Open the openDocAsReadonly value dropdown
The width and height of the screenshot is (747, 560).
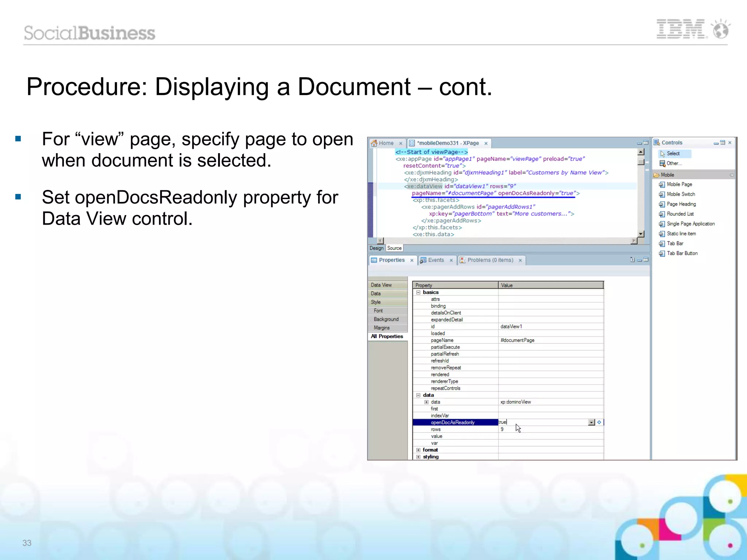point(592,422)
